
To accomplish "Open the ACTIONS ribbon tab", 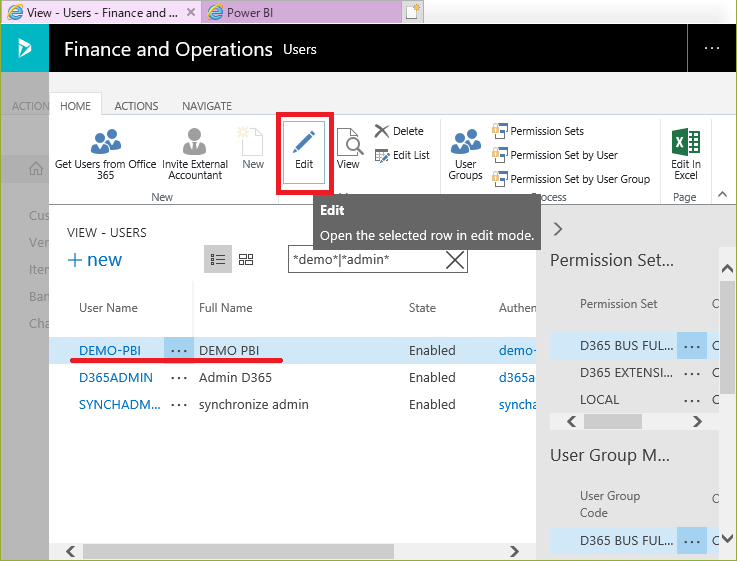I will coord(136,106).
